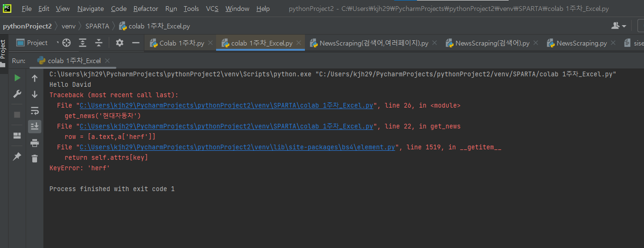Toggle scroll to end of output
Viewport: 644px width, 248px height.
(35, 127)
